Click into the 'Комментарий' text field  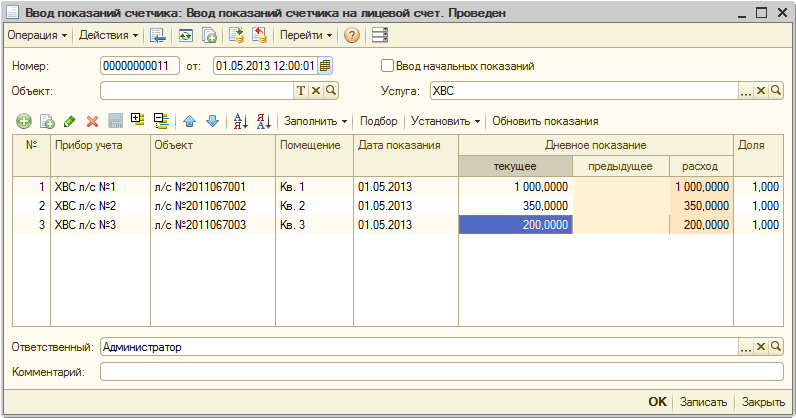point(440,372)
